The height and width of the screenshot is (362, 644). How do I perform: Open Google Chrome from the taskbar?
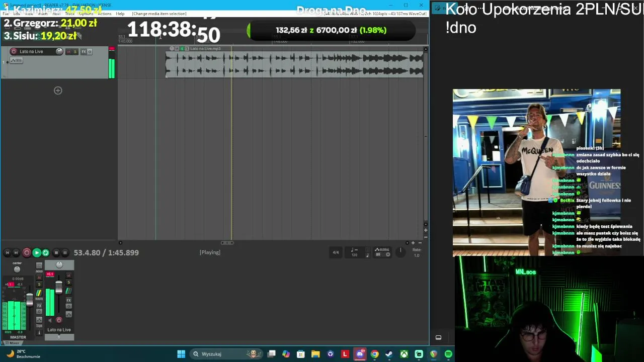pos(374,354)
